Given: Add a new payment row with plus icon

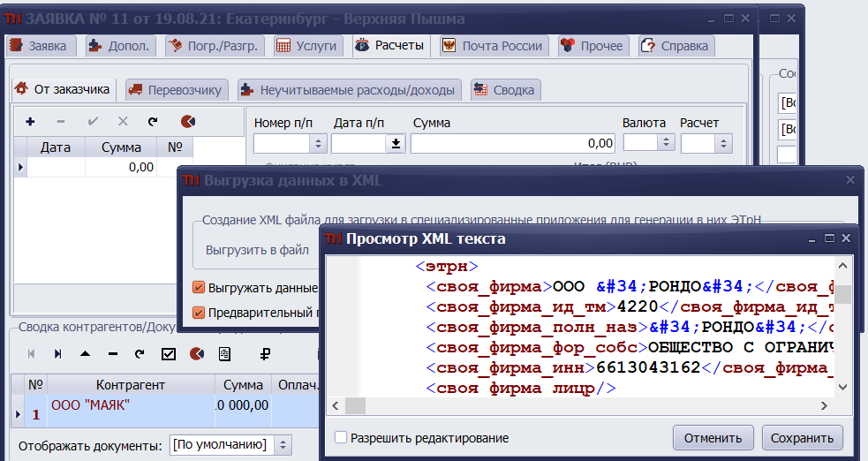Looking at the screenshot, I should (30, 122).
